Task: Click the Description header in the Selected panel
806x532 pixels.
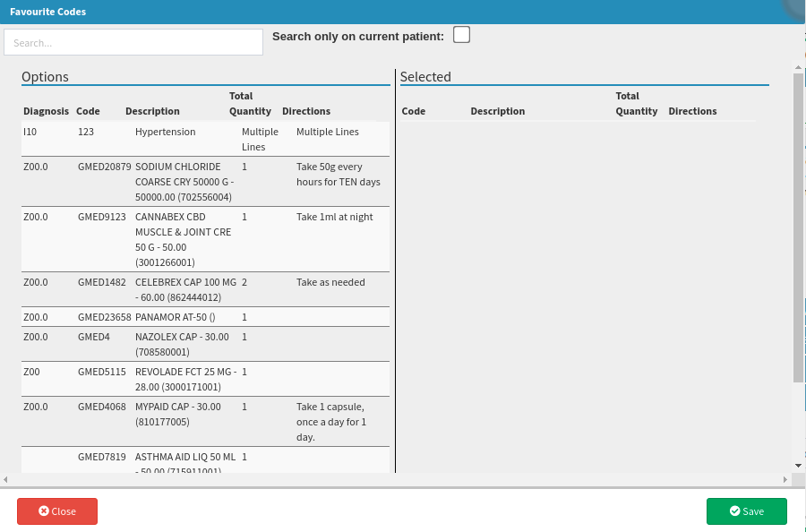Action: click(x=497, y=111)
